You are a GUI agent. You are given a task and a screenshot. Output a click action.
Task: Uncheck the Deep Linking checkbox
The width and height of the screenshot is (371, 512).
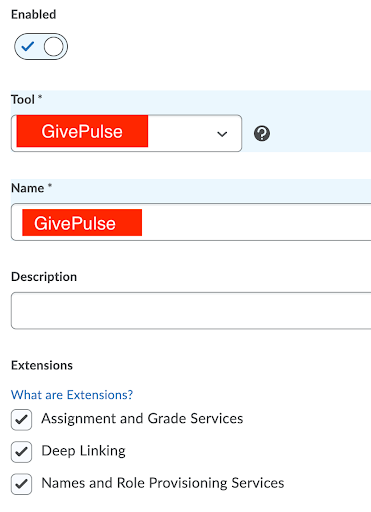coord(22,452)
